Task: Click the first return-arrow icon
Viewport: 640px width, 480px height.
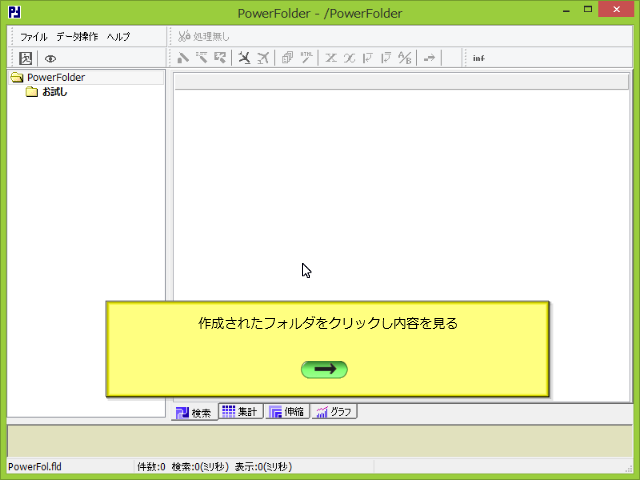Action: coord(368,58)
